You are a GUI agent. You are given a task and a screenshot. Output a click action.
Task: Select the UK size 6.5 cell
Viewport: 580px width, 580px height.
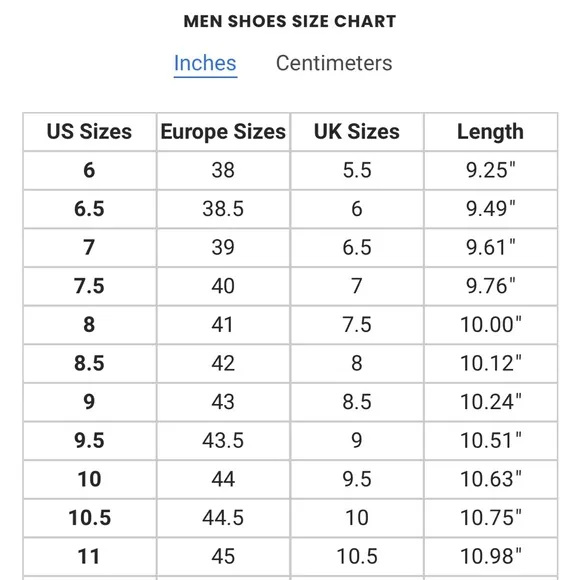(357, 247)
